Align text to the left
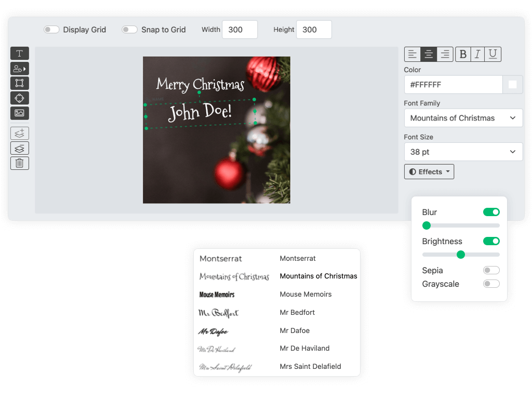Screen dimensions: 532x399 pos(413,55)
